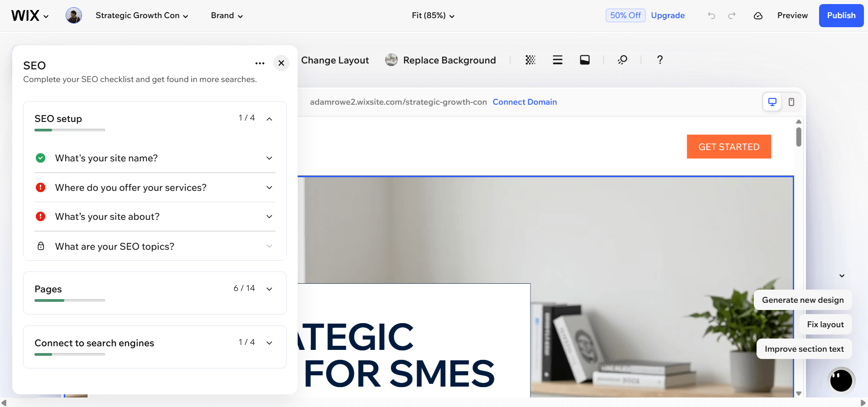868x407 pixels.
Task: Click the preview vertical scrollbar thumb
Action: point(799,137)
